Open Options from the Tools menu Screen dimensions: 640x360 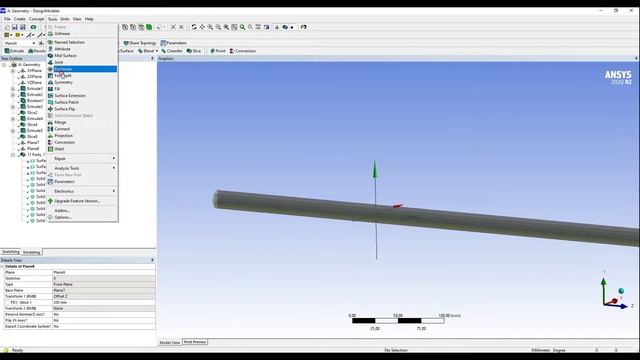(x=82, y=217)
